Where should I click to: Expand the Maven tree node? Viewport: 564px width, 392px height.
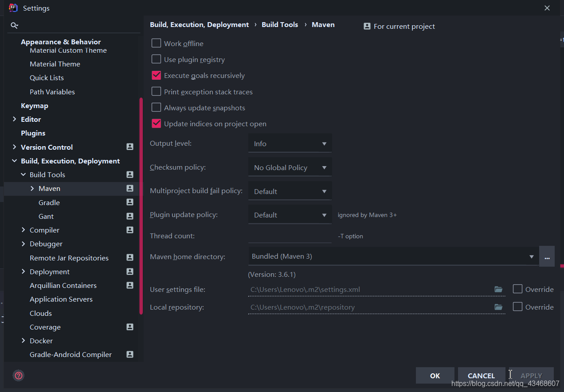click(32, 188)
